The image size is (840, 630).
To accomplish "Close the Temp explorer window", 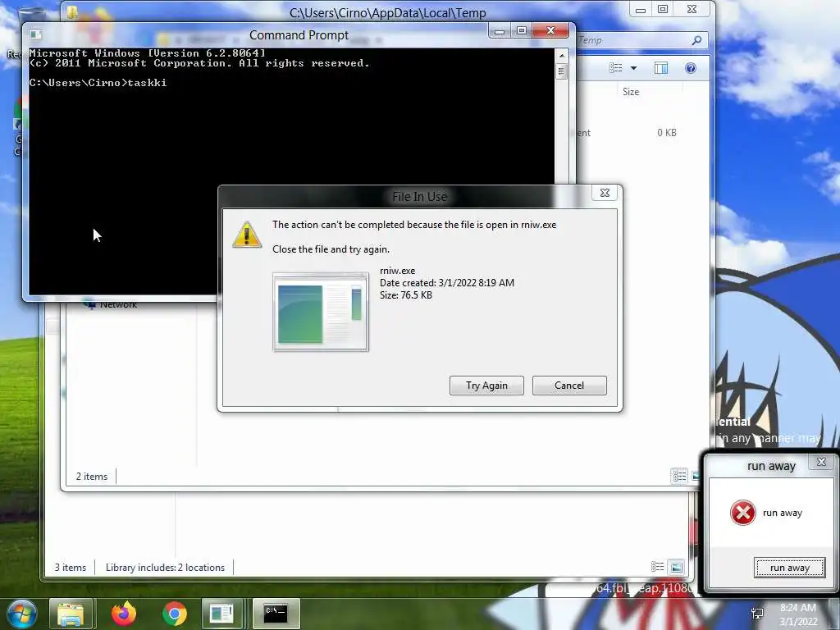I will point(692,10).
